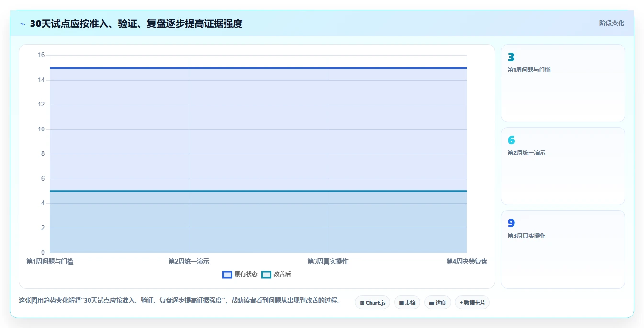Open the 第3周真实操作 data card

(x=563, y=249)
